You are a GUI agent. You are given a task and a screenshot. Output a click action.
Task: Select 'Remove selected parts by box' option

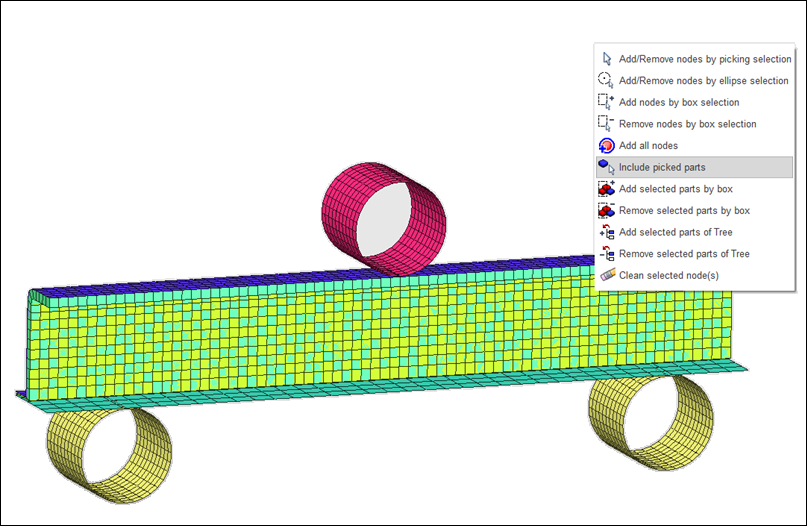click(684, 211)
